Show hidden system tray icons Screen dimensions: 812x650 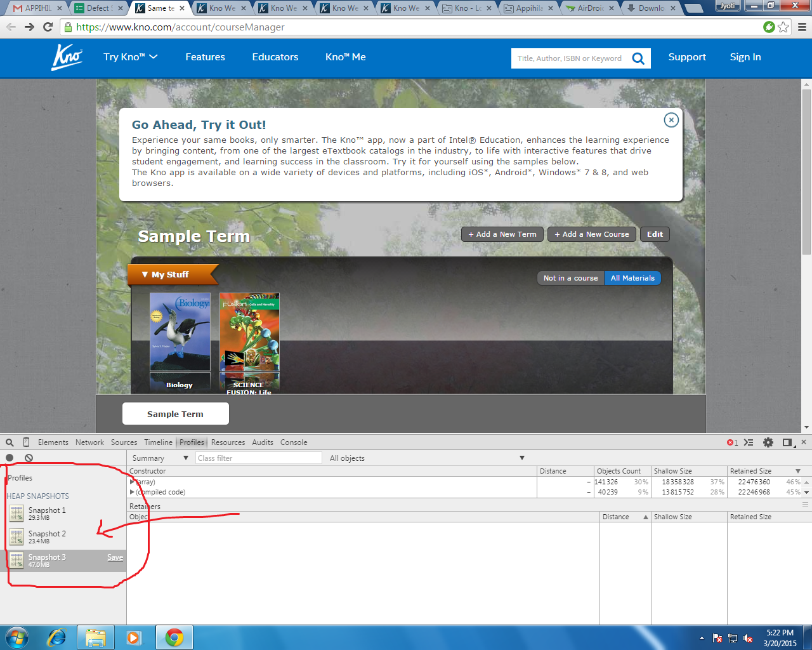pyautogui.click(x=702, y=638)
